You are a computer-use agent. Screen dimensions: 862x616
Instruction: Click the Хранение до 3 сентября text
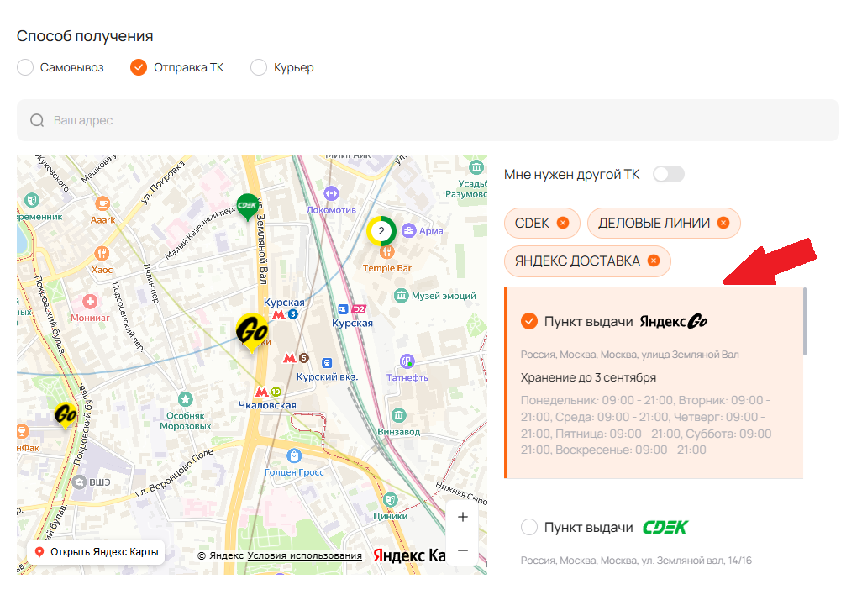pyautogui.click(x=588, y=378)
